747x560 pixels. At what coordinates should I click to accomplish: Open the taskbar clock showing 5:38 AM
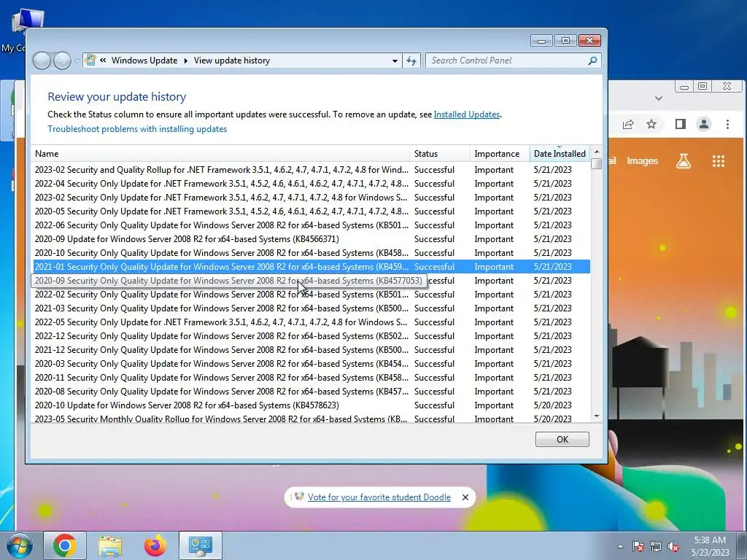pyautogui.click(x=710, y=546)
